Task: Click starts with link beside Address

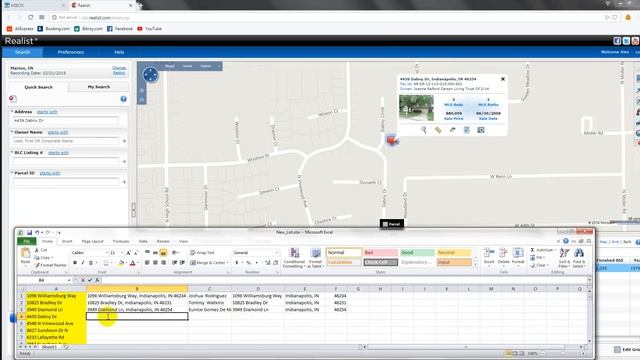Action: coord(47,112)
